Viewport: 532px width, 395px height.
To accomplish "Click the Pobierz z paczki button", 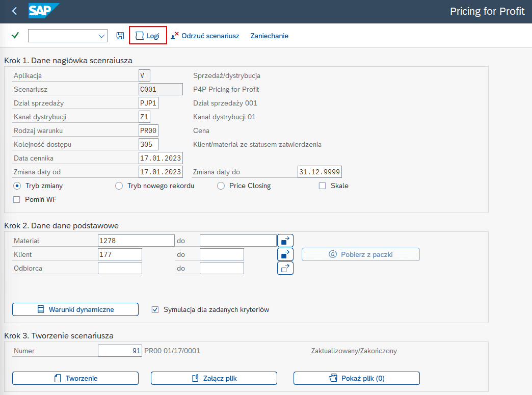I will [x=361, y=254].
